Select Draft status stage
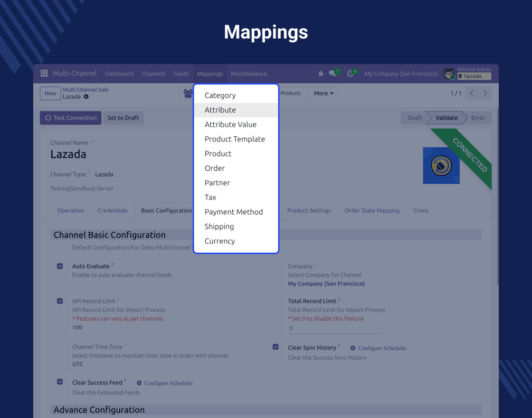Screen dimensions: 532x418 (415, 118)
